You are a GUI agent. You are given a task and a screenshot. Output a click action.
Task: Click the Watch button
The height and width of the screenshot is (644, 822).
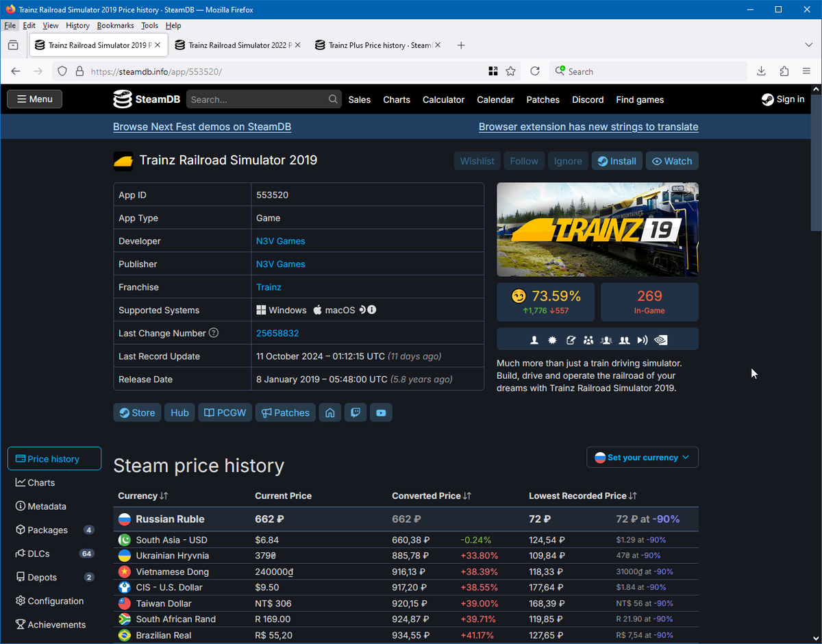tap(672, 161)
